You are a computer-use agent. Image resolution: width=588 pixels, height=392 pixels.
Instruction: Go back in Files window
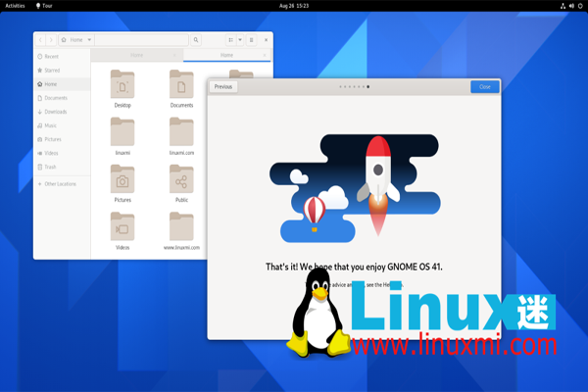40,40
